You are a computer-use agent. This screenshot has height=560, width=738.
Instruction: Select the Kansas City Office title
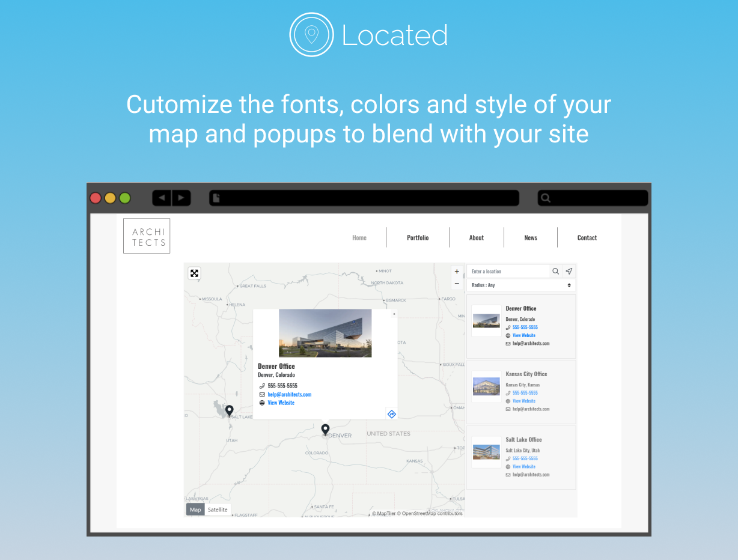(526, 374)
